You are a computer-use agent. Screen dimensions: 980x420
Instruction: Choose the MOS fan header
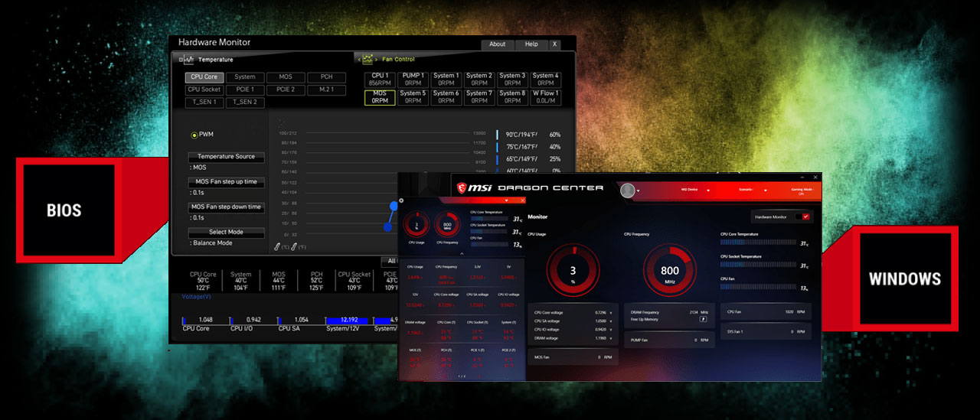click(x=380, y=97)
